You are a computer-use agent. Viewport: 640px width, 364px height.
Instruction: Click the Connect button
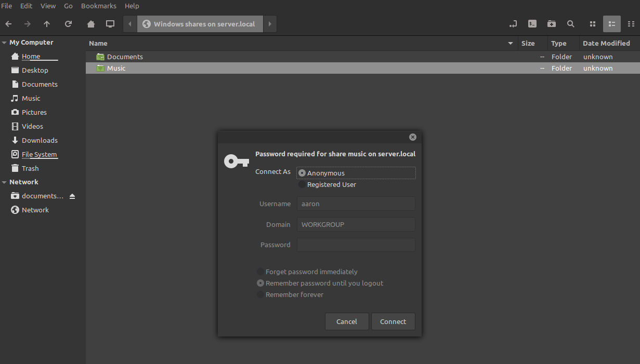point(393,321)
